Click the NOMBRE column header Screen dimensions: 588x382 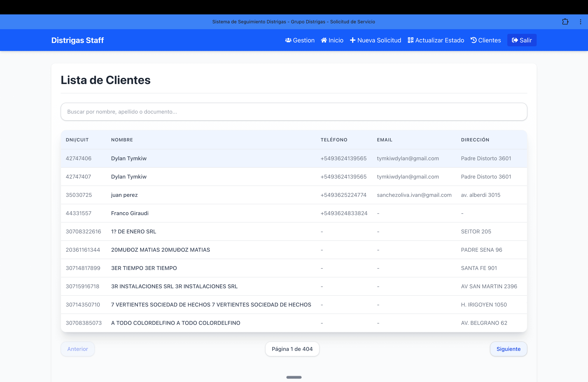coord(122,140)
